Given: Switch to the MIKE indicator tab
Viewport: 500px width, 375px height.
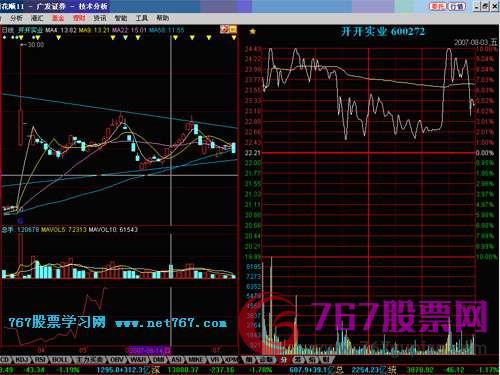Looking at the screenshot, I should pyautogui.click(x=196, y=360).
